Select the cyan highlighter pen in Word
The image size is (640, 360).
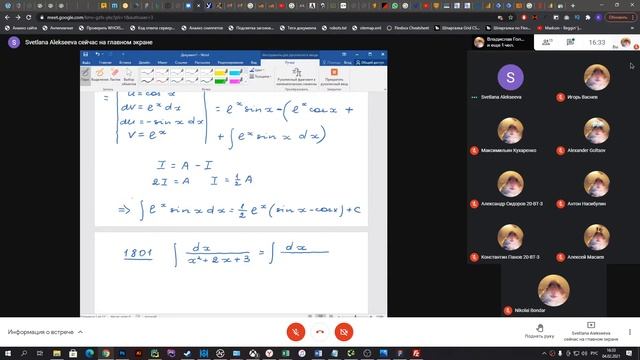click(236, 73)
